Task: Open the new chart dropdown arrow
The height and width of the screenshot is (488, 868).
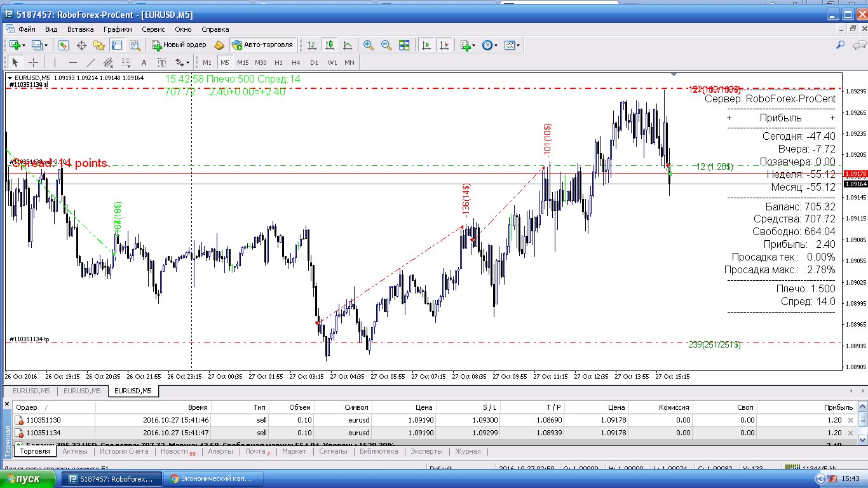Action: click(24, 45)
